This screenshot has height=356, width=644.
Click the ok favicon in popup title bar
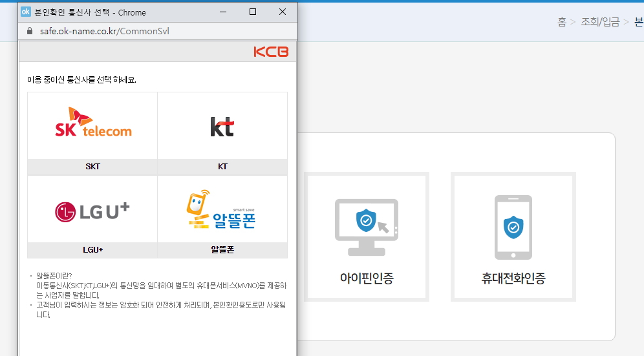(25, 12)
